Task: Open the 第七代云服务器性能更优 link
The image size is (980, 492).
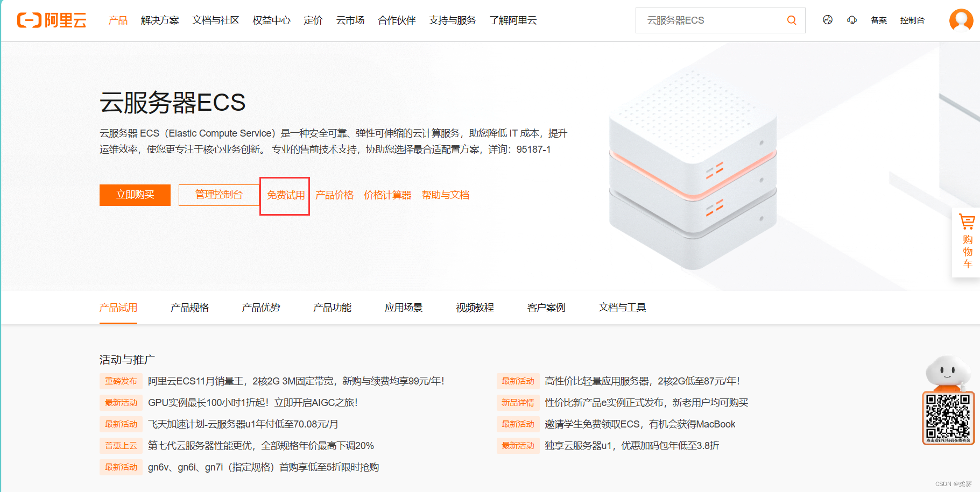Action: pyautogui.click(x=261, y=446)
